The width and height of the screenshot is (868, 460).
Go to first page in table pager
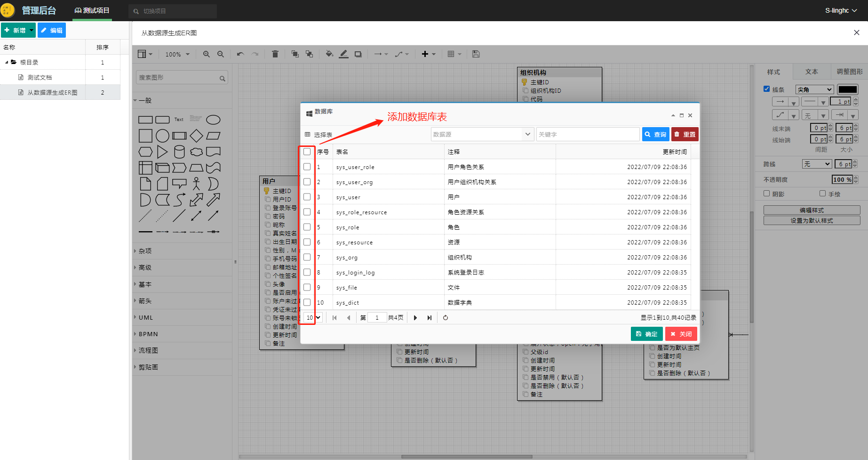tap(334, 318)
